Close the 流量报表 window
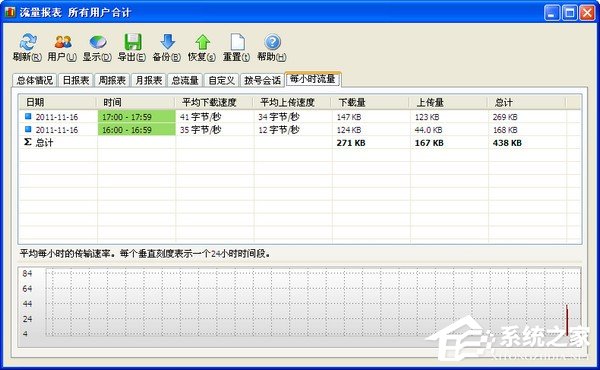600x370 pixels. tap(587, 13)
